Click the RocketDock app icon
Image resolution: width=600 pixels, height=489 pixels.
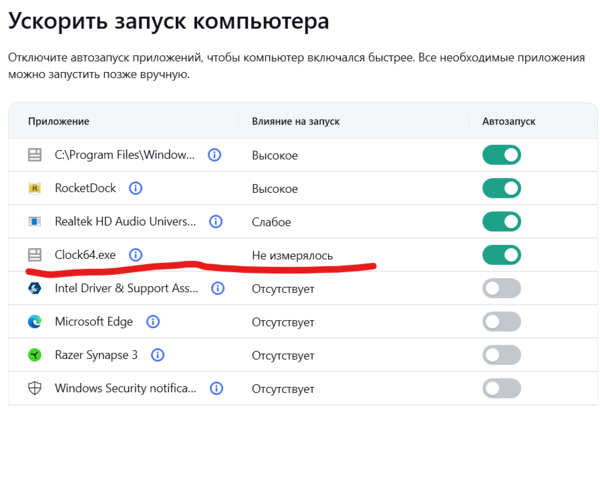[35, 188]
